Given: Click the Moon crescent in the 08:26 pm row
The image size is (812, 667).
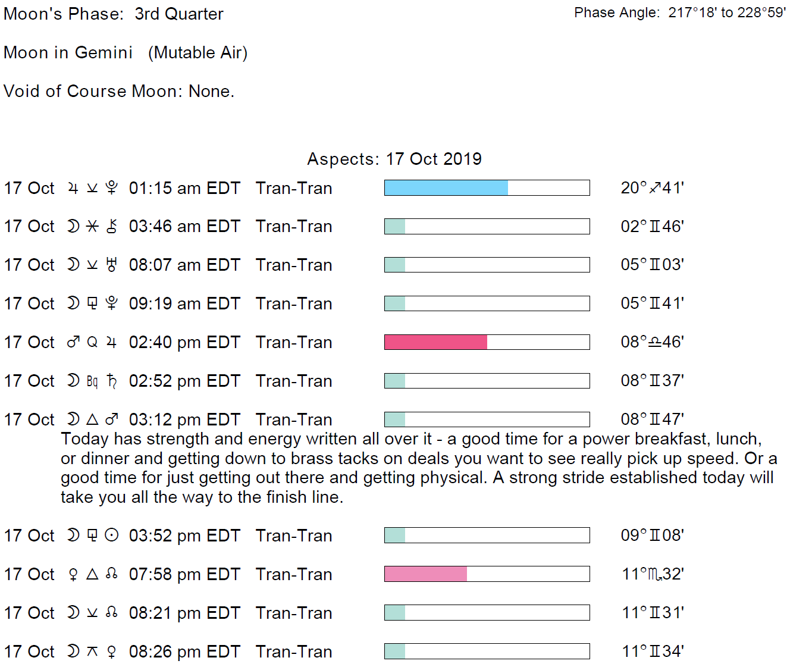Looking at the screenshot, I should [73, 651].
